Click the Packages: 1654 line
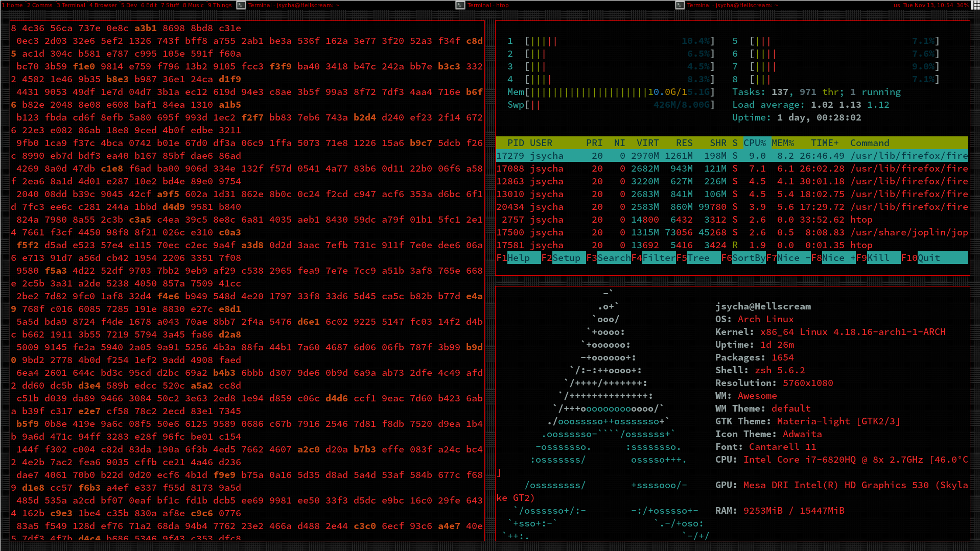 click(755, 357)
